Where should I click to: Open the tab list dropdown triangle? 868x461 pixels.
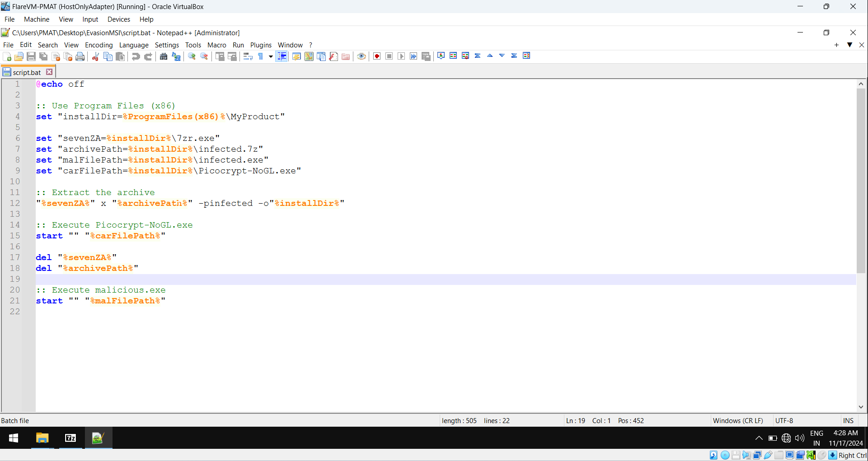click(x=849, y=45)
